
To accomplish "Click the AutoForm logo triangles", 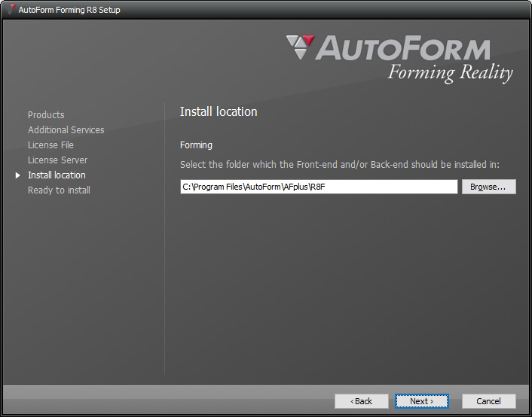I will pos(300,47).
